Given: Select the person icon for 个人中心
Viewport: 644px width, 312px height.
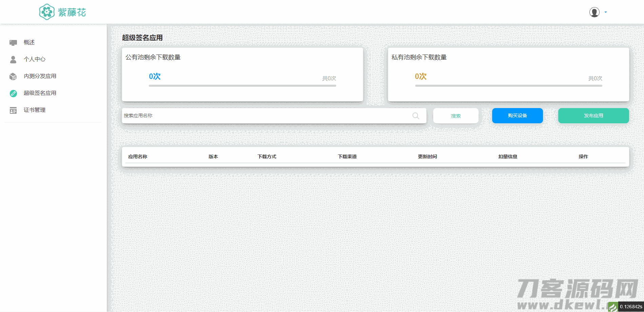Looking at the screenshot, I should pos(13,59).
